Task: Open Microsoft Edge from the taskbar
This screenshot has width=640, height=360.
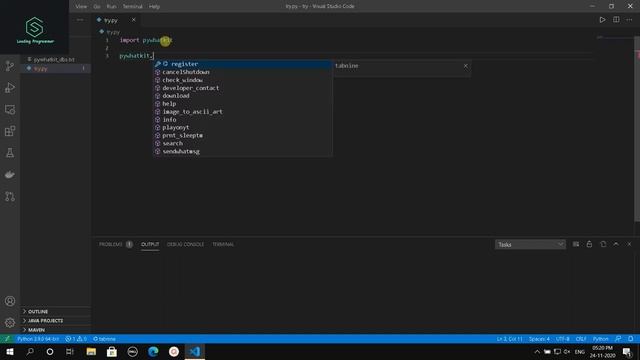Action: coord(153,351)
